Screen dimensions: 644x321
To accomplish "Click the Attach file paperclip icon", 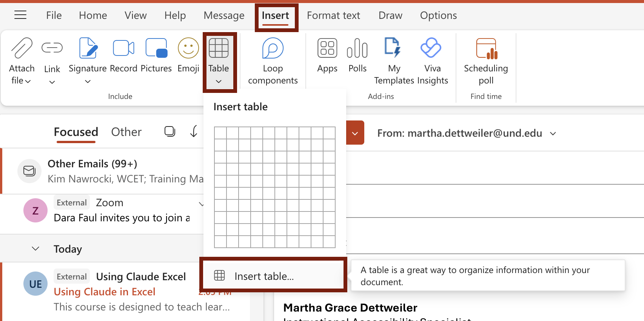I will pos(22,48).
